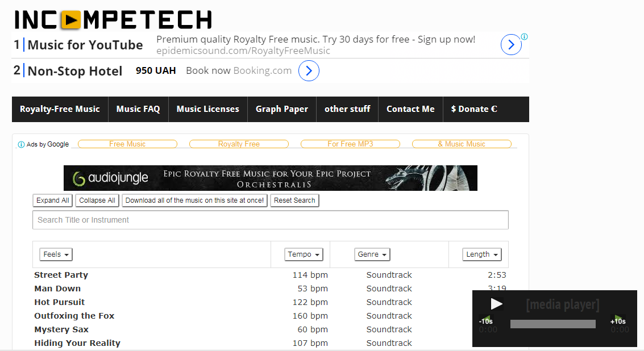Open the Tempo filter dropdown
The height and width of the screenshot is (351, 644).
point(304,254)
